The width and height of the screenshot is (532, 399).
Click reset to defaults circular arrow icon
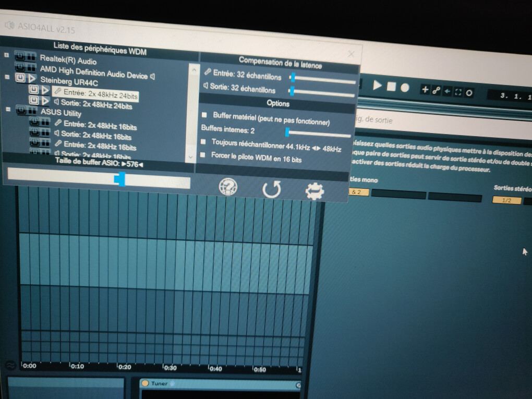tap(271, 189)
